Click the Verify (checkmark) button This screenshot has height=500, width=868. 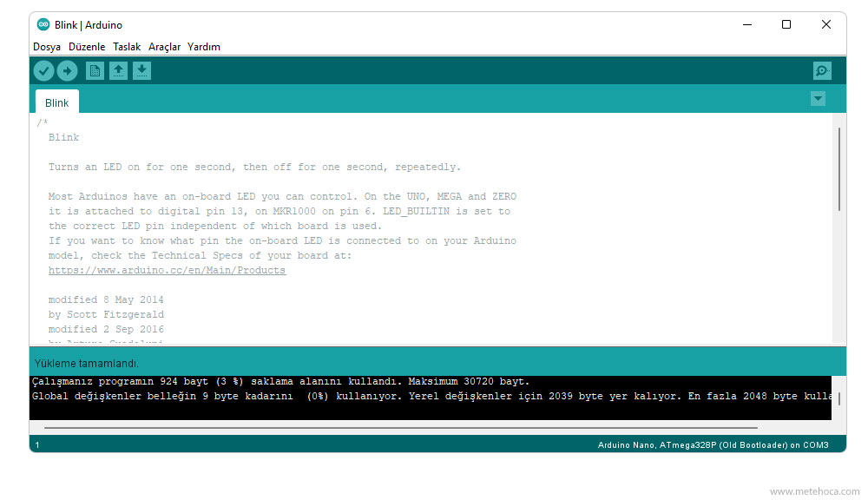coord(43,71)
